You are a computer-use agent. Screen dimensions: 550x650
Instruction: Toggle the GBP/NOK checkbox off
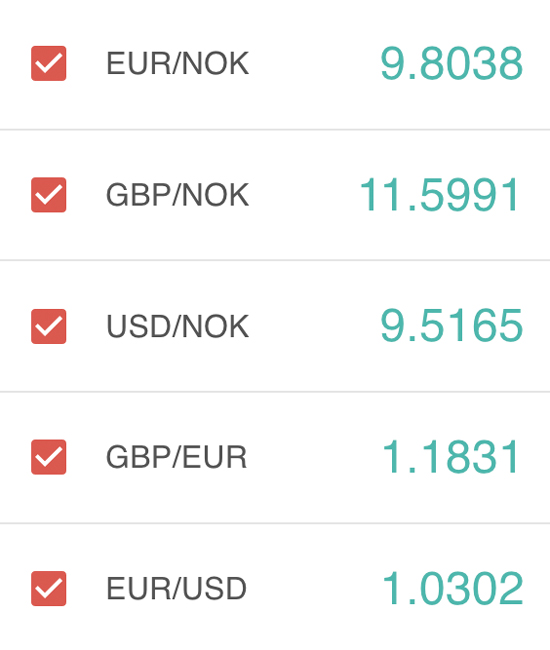point(48,195)
